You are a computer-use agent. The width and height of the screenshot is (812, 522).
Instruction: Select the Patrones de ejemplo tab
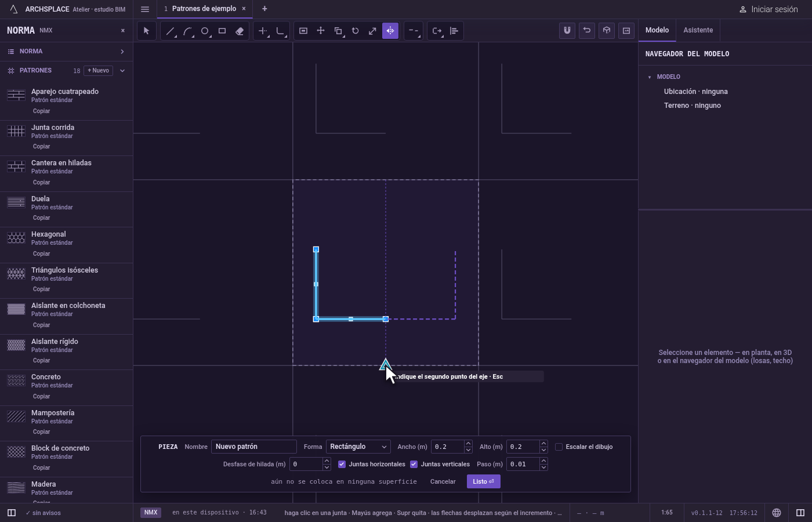pyautogui.click(x=204, y=9)
